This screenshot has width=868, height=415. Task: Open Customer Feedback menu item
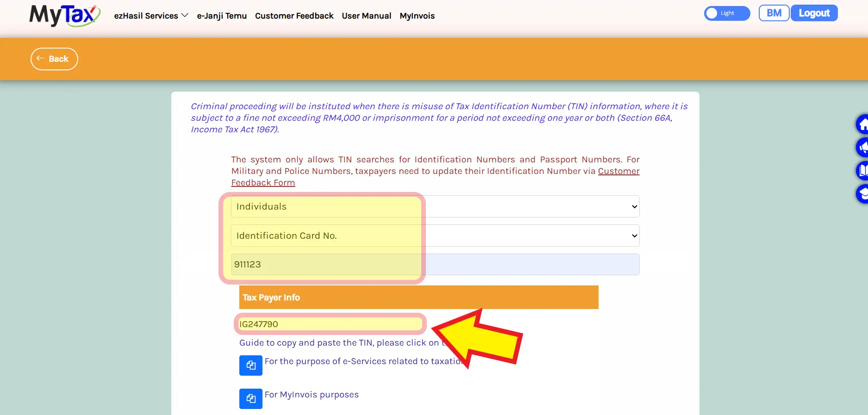pyautogui.click(x=294, y=16)
